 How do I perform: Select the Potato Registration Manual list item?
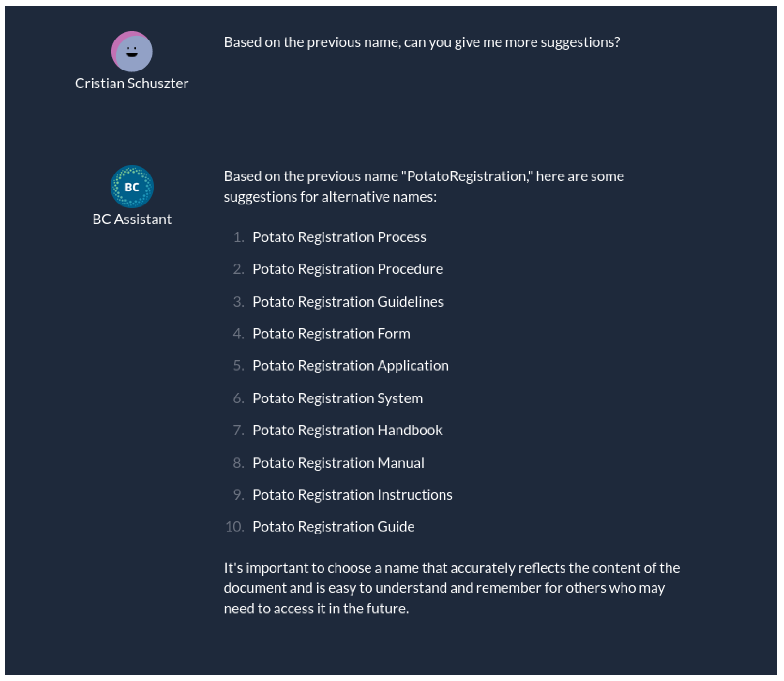point(338,463)
